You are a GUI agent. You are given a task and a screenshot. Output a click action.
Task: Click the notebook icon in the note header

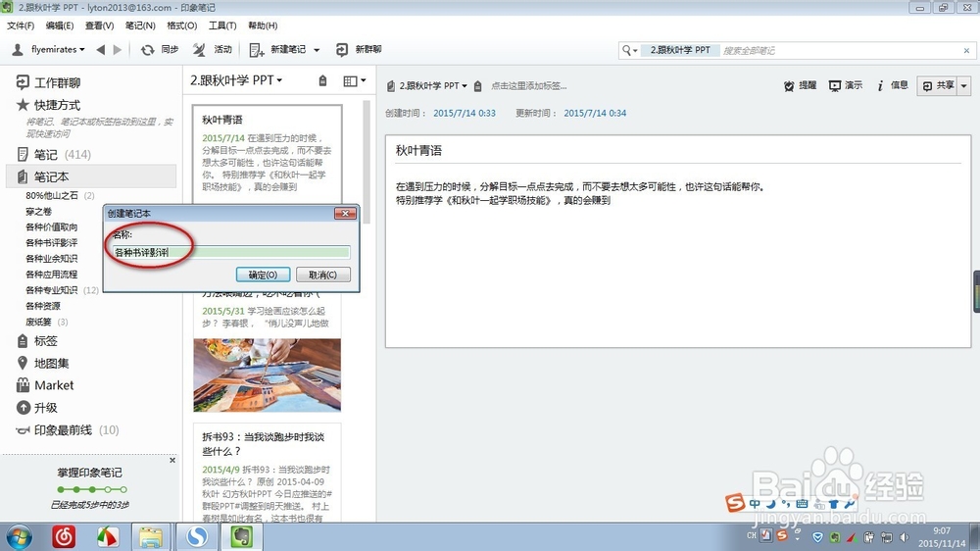point(391,85)
